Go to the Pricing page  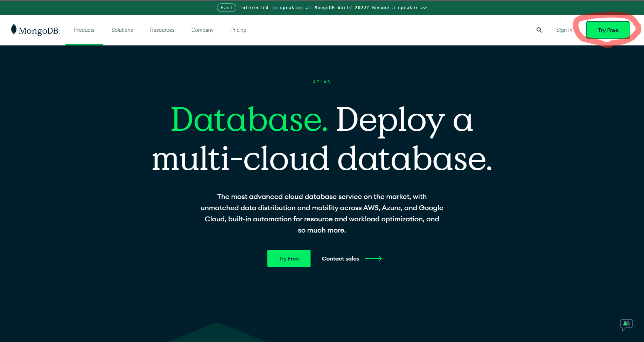click(238, 30)
